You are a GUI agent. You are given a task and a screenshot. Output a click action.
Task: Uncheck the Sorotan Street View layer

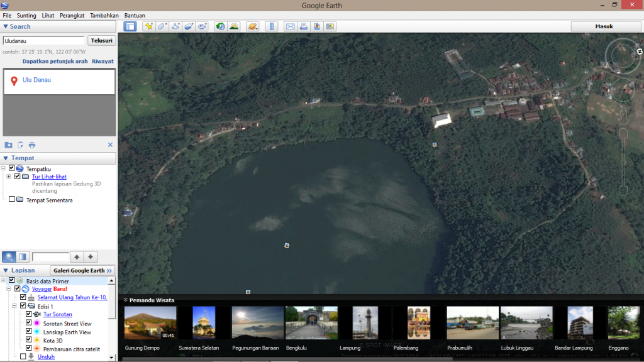pos(28,322)
